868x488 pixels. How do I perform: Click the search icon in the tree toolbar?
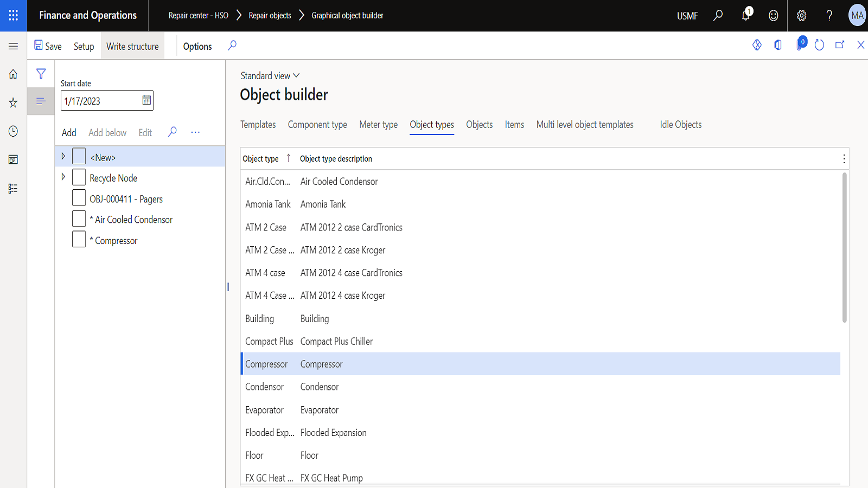click(x=173, y=132)
